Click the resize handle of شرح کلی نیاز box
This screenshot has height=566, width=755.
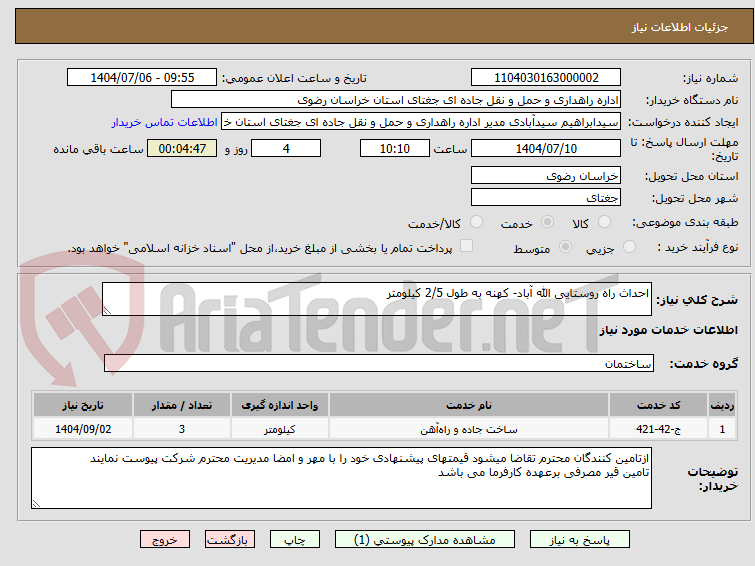click(107, 311)
